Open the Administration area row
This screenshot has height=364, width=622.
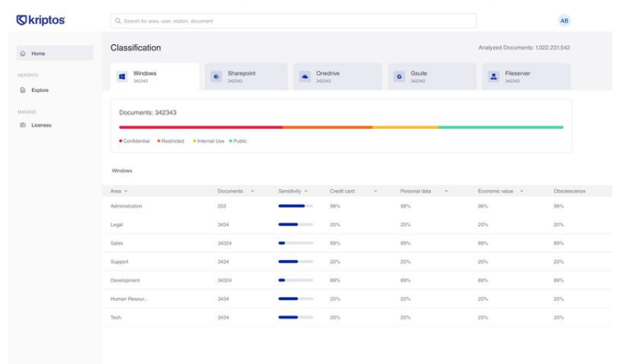tap(126, 206)
